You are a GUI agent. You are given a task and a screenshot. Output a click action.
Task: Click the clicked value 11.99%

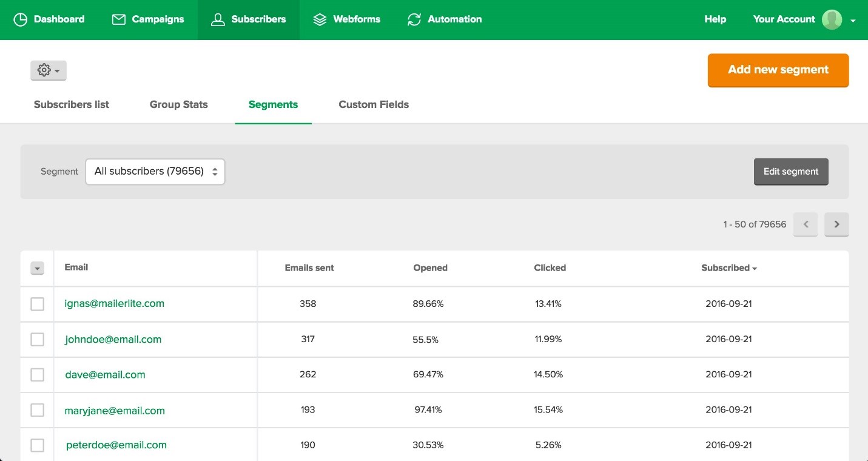coord(548,339)
